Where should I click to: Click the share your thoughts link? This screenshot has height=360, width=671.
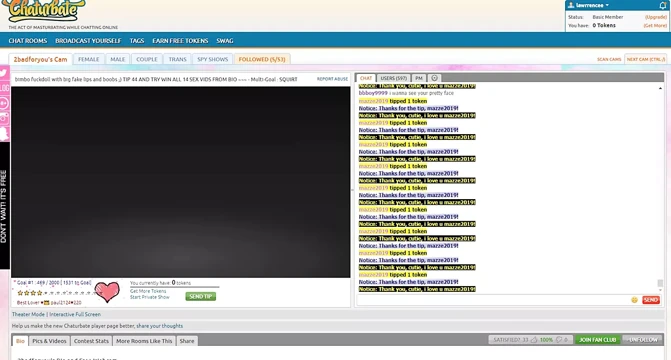[160, 326]
